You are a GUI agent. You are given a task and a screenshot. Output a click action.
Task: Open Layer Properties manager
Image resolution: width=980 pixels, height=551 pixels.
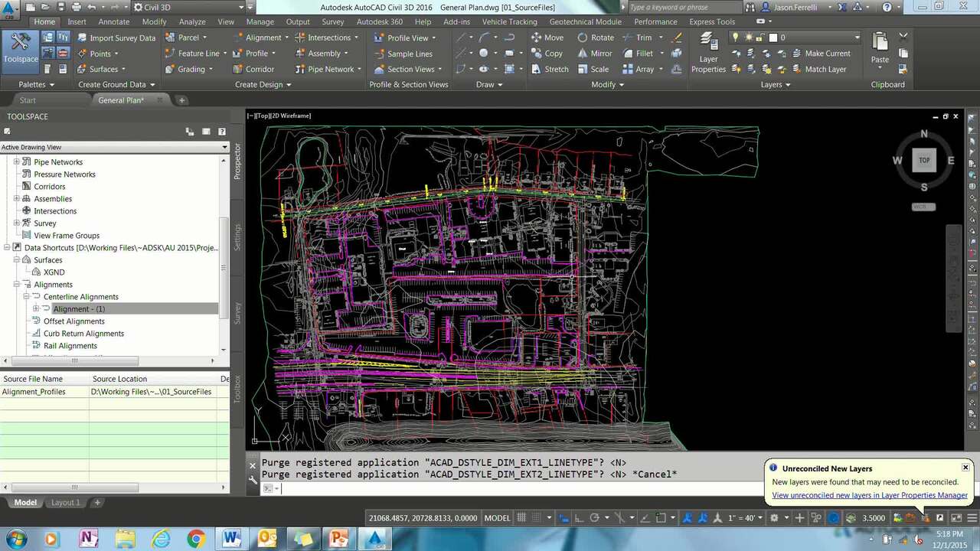tap(708, 54)
